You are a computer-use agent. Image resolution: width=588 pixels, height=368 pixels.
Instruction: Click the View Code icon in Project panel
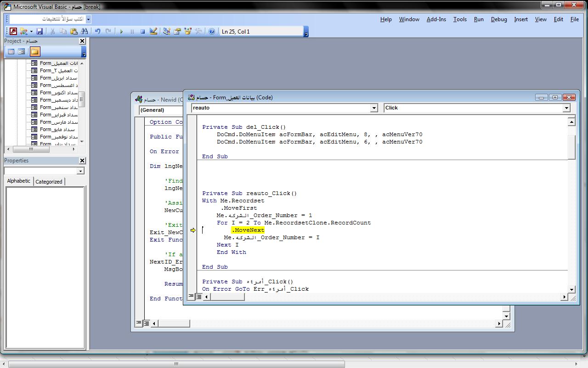[11, 52]
